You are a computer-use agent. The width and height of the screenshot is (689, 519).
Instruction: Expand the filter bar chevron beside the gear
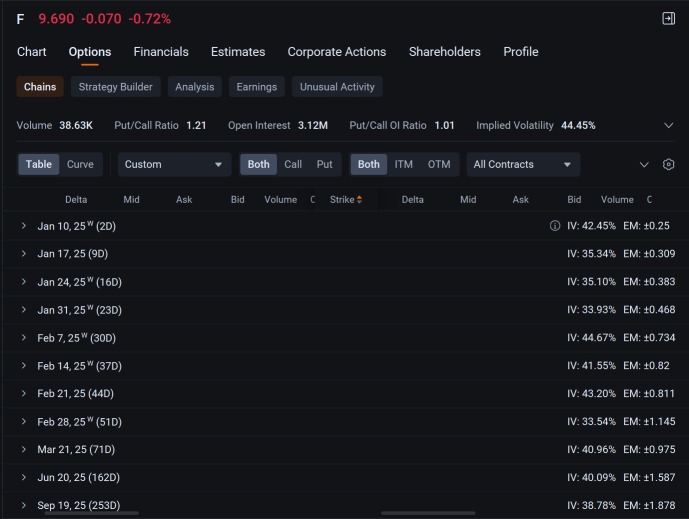(644, 165)
